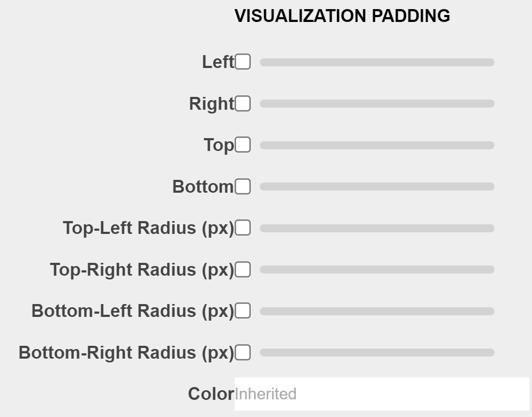Viewport: 532px width, 417px height.
Task: Toggle the Top padding checkbox
Action: (x=243, y=145)
